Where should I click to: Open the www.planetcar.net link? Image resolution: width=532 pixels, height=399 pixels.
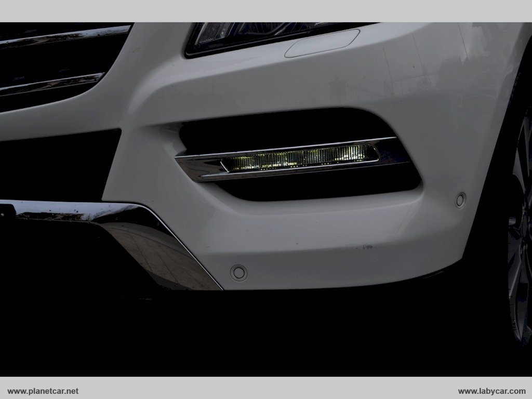(43, 391)
